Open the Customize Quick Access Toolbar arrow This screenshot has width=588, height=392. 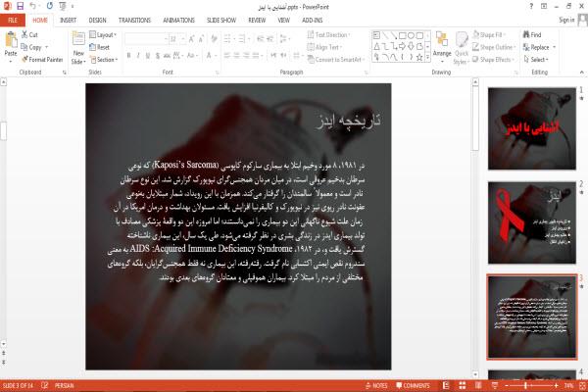tap(73, 7)
